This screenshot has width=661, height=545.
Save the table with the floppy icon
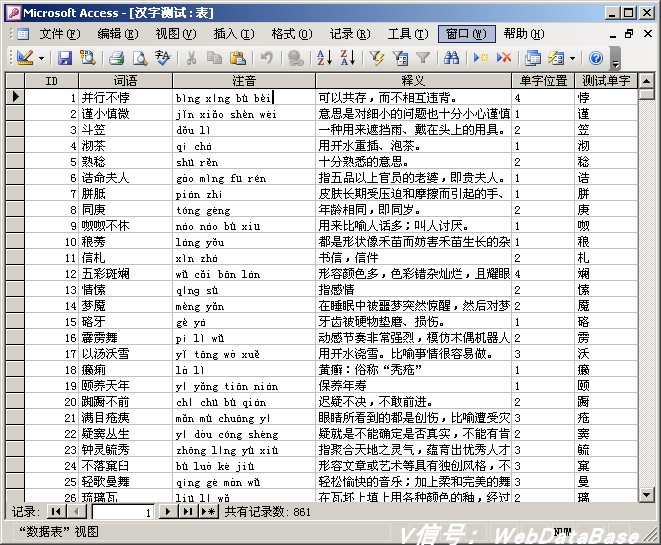point(64,58)
